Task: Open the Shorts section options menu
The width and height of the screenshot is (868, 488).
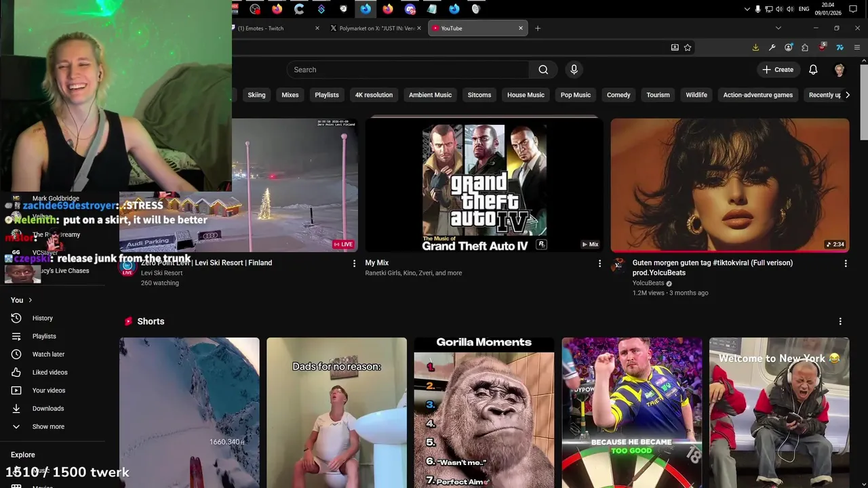Action: tap(840, 321)
